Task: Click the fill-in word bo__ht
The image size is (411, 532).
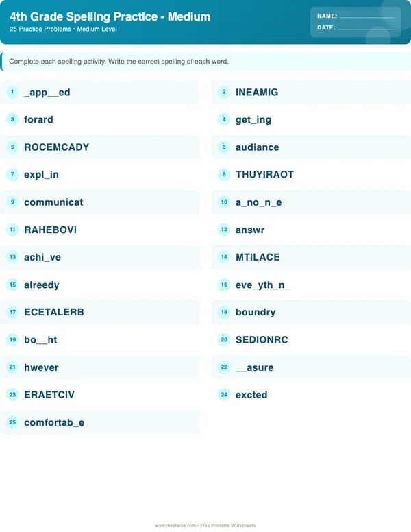Action: [40, 339]
